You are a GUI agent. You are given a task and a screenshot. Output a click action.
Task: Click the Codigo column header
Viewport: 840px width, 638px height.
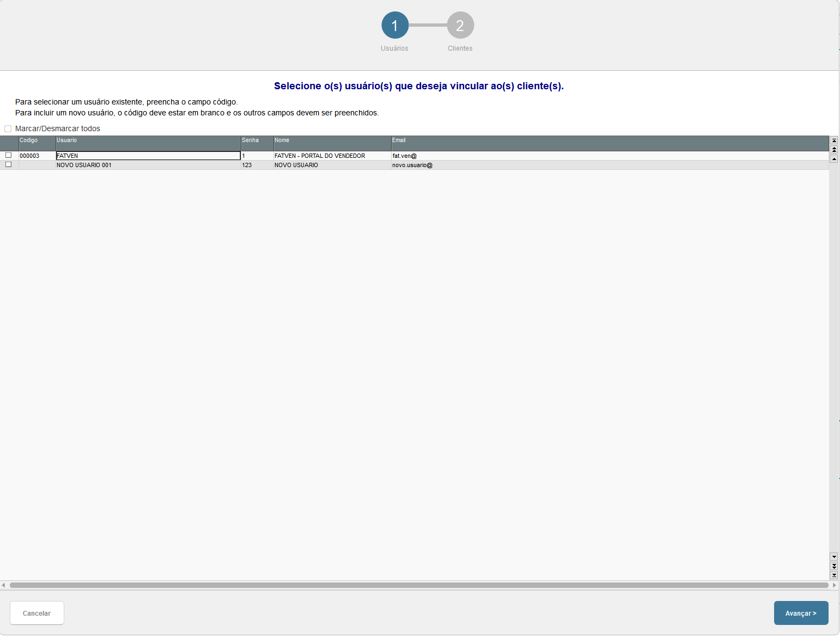click(37, 143)
